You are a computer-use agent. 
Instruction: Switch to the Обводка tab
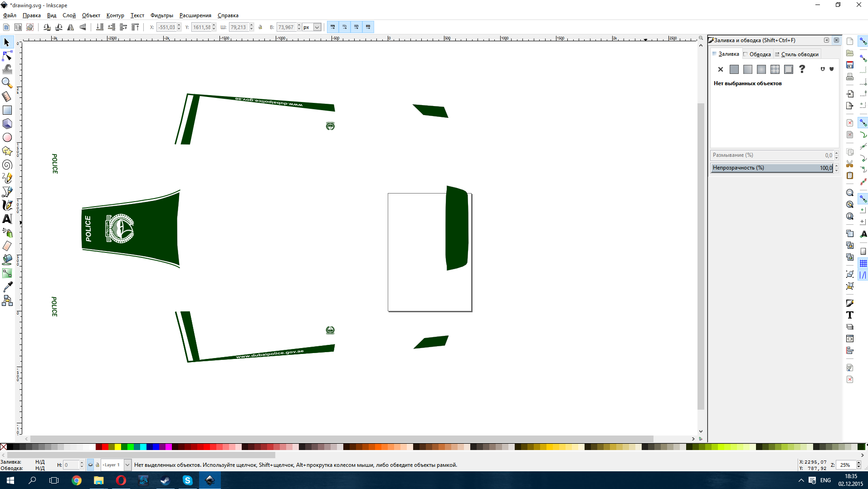(757, 54)
